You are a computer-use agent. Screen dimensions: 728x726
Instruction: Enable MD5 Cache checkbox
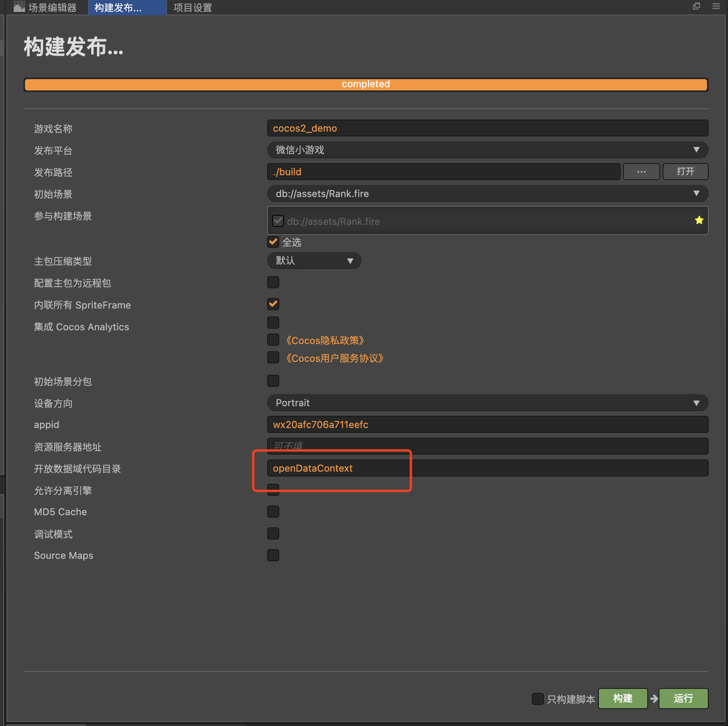point(273,512)
